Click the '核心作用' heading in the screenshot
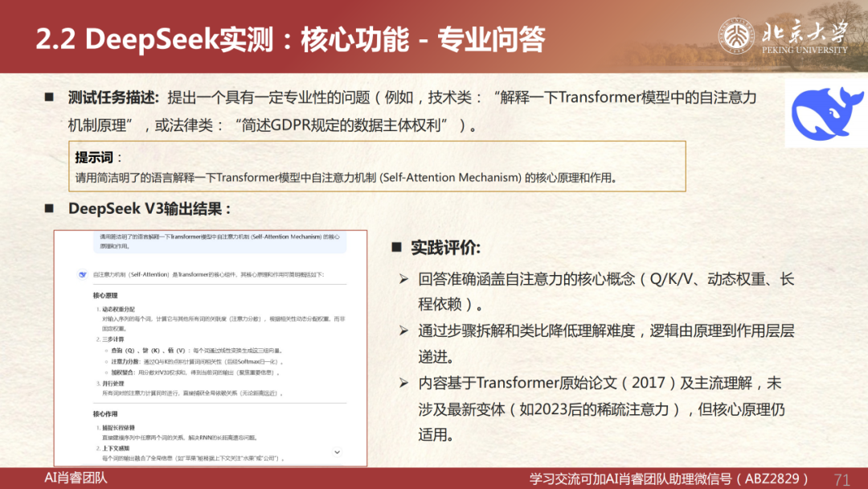 (105, 413)
